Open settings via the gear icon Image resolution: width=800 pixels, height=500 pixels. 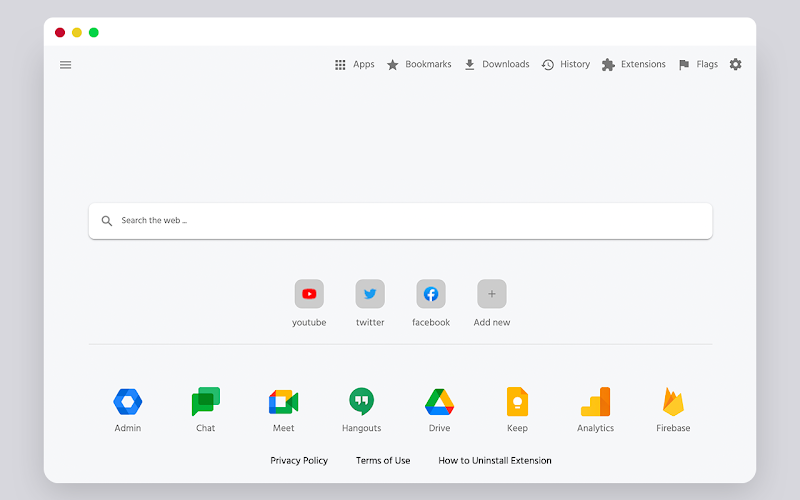point(735,64)
